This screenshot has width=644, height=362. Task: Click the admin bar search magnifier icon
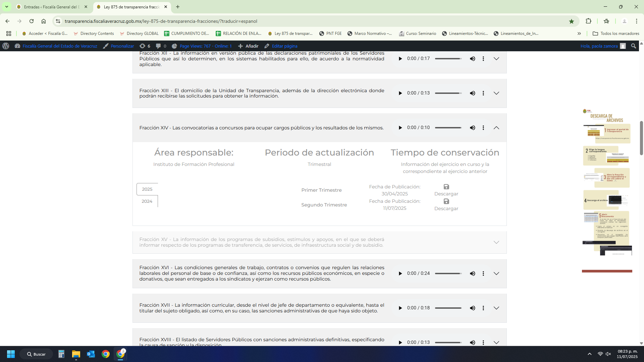coord(633,46)
